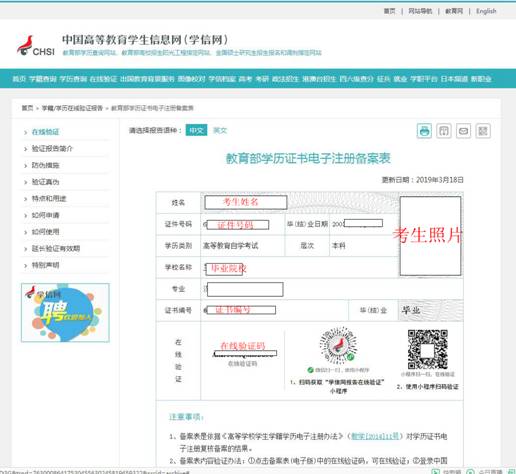Click the 教学[2014]11号 hyperlink in notes
Image resolution: width=516 pixels, height=474 pixels.
coord(375,436)
